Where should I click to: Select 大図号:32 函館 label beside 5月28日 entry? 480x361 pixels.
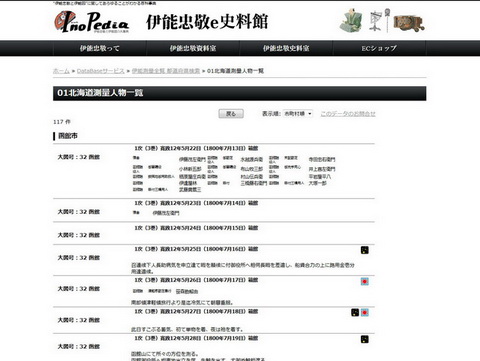pos(79,347)
